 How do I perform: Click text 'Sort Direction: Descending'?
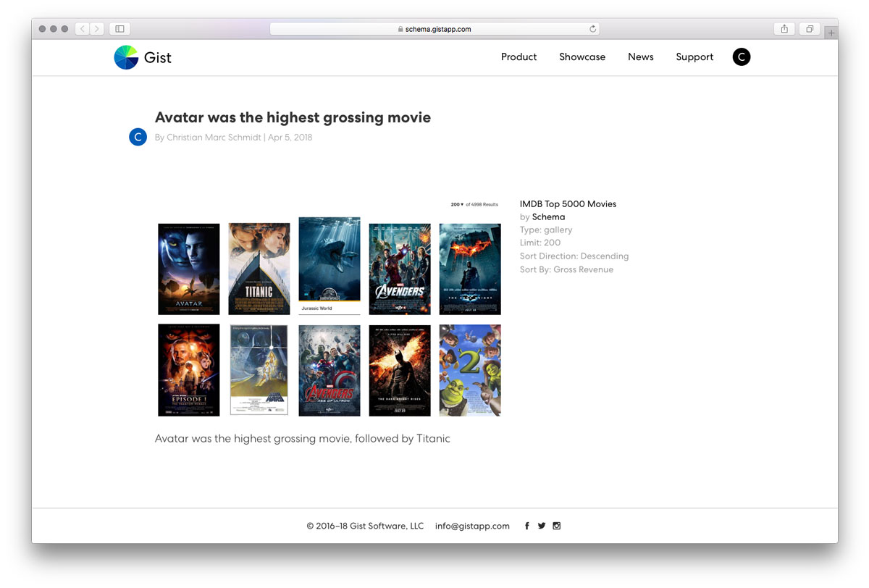click(574, 256)
